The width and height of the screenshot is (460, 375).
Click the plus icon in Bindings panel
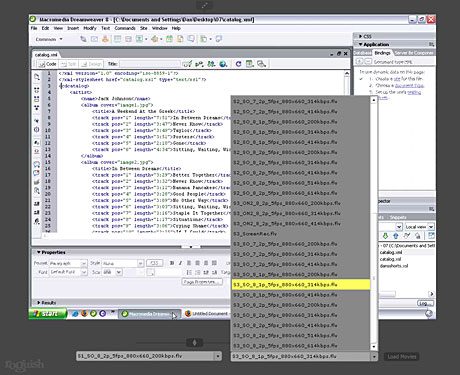pos(359,61)
